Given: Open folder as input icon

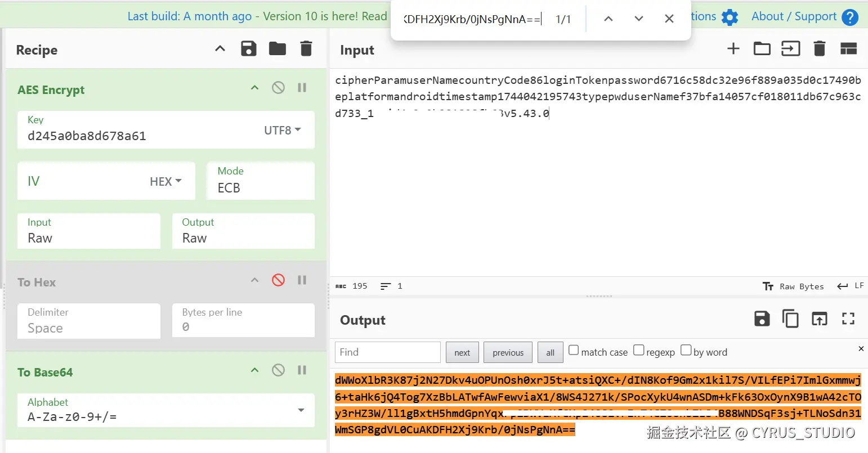Looking at the screenshot, I should [762, 49].
